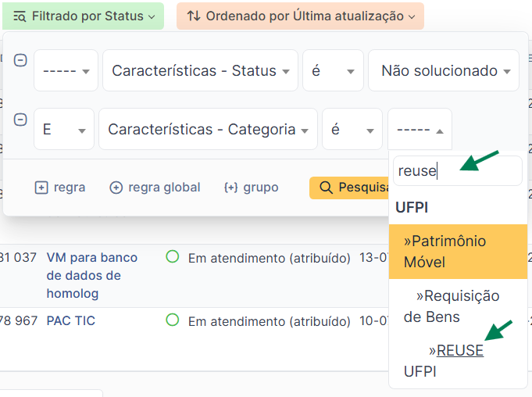
Task: Click status circle for VM para banco ticket
Action: [173, 257]
